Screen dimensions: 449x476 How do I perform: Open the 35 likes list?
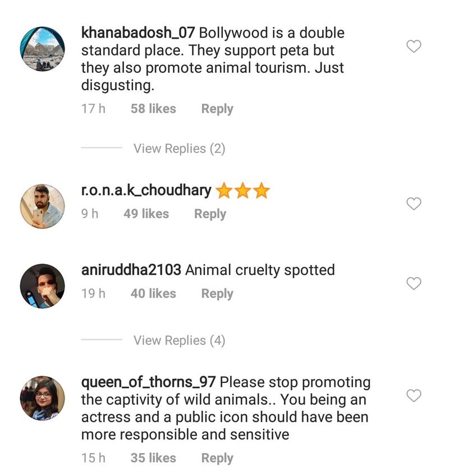153,458
